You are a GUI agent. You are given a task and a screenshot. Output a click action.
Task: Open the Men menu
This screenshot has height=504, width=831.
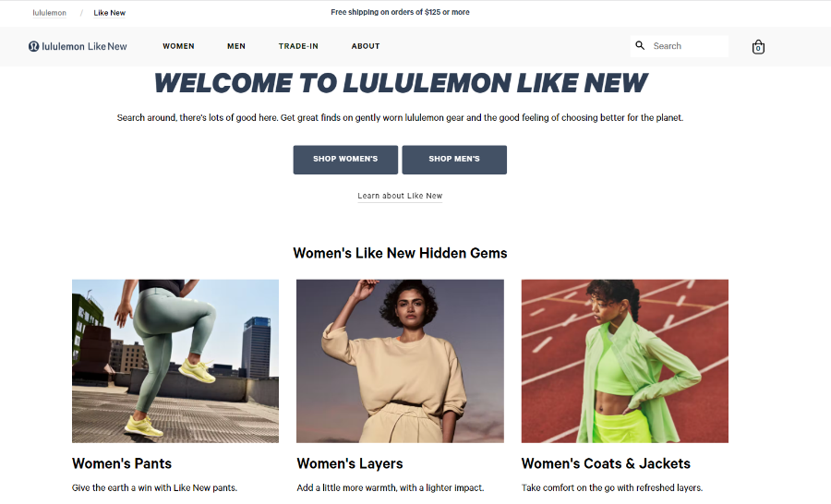click(x=236, y=46)
